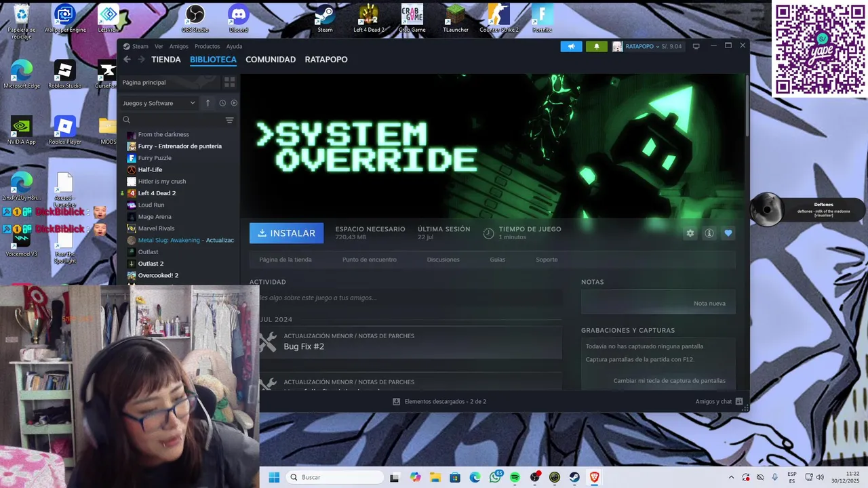Open the Guías link
This screenshot has height=488, width=868.
point(498,260)
